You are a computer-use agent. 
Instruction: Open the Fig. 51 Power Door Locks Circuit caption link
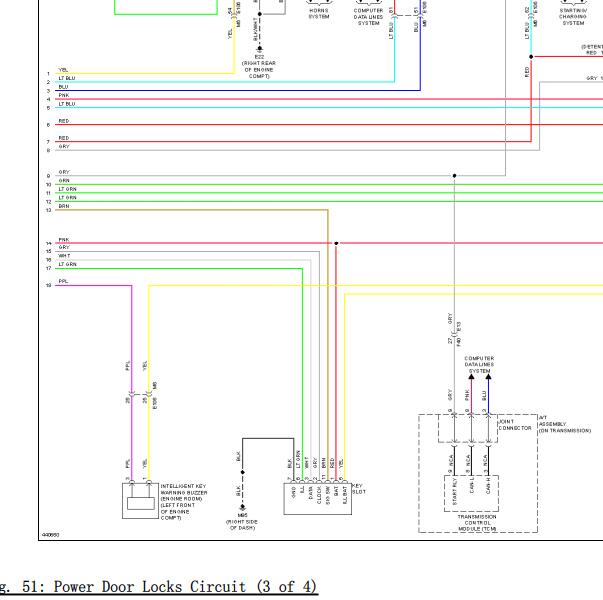(x=158, y=587)
